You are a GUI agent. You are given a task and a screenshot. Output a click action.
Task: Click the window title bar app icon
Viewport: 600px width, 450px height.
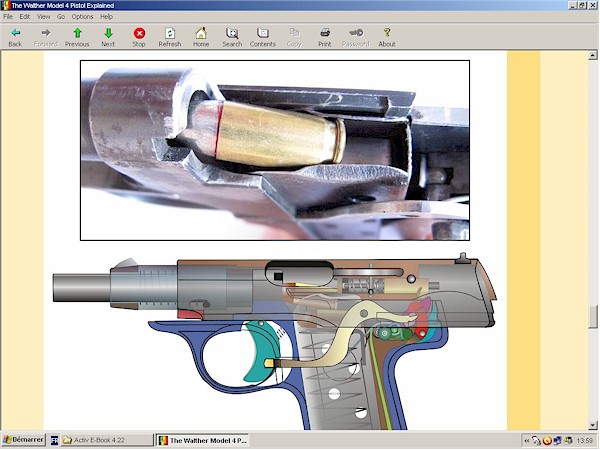point(5,5)
